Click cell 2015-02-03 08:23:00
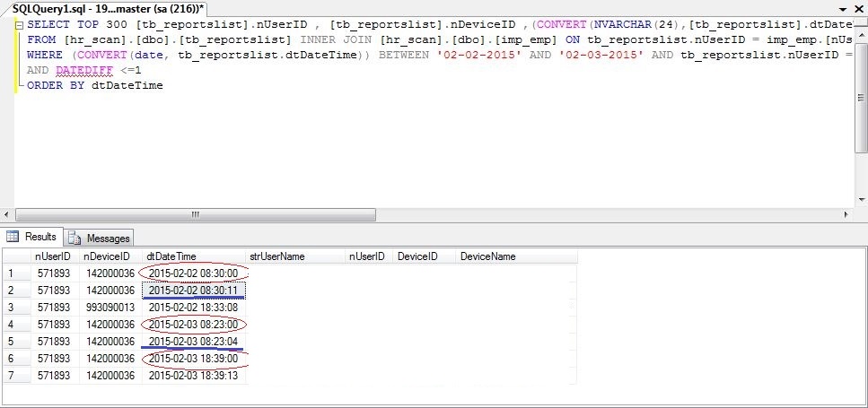 [x=194, y=325]
